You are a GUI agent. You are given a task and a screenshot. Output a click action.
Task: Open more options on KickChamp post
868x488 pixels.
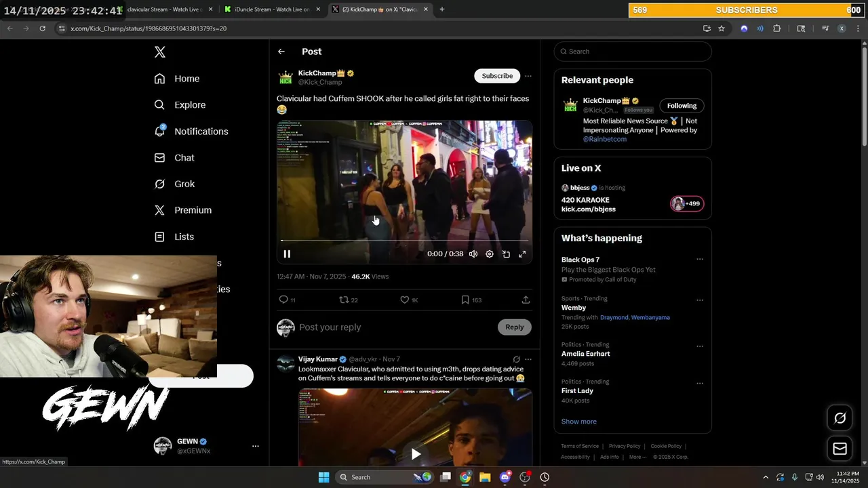point(528,76)
